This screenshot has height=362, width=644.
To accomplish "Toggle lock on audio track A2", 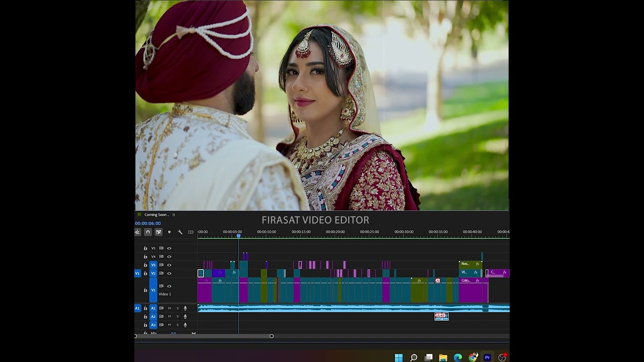I will 145,316.
